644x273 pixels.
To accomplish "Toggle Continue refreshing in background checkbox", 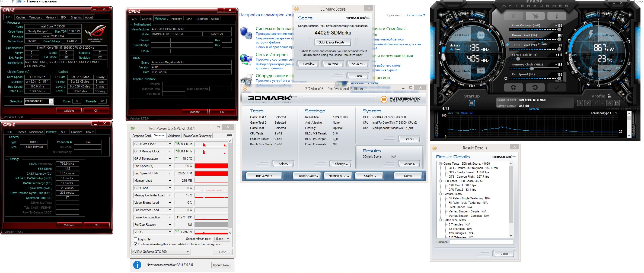I will 135,244.
